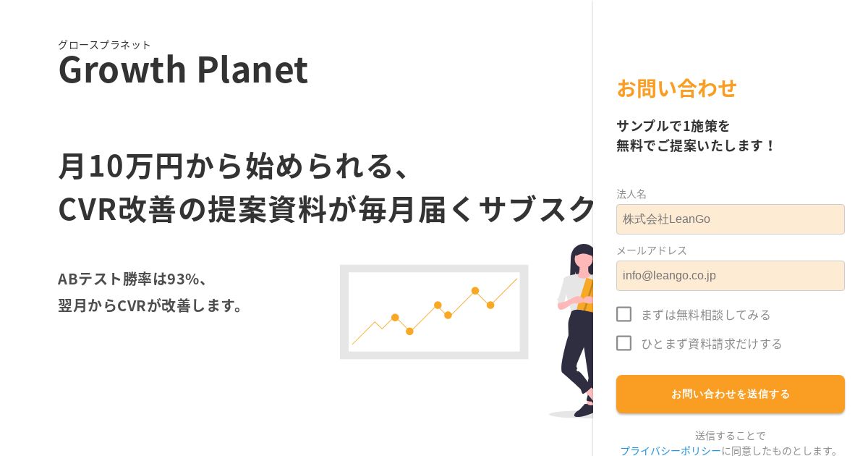Check the ひとまず資料請求だけする checkbox
This screenshot has height=456, width=868.
tap(624, 343)
